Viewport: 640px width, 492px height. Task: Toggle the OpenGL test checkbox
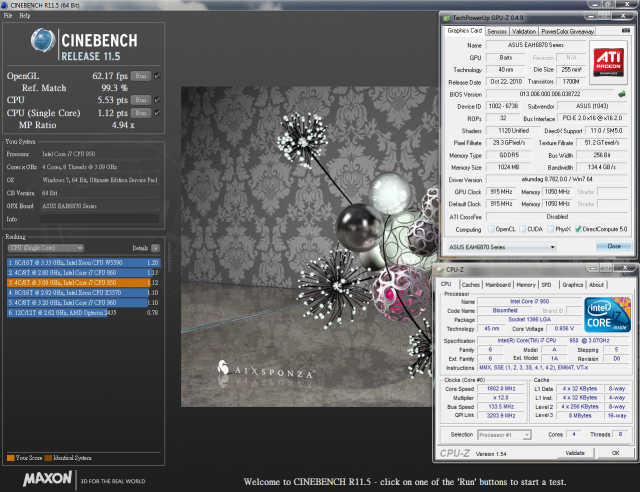[x=157, y=76]
